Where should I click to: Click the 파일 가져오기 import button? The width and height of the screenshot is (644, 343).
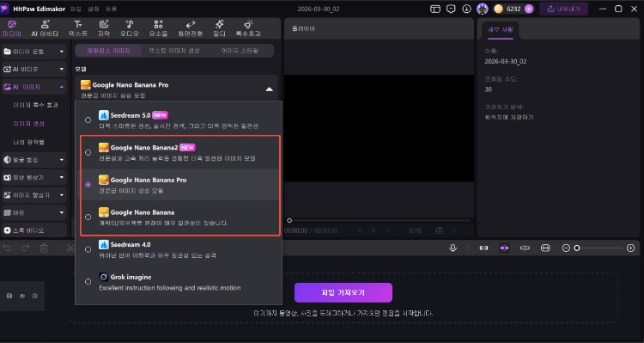click(343, 293)
